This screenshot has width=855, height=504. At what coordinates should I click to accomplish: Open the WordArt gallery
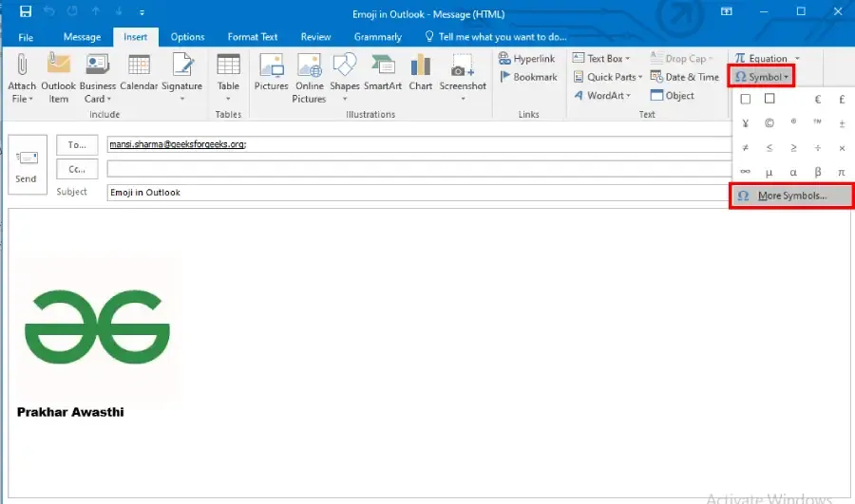coord(602,95)
